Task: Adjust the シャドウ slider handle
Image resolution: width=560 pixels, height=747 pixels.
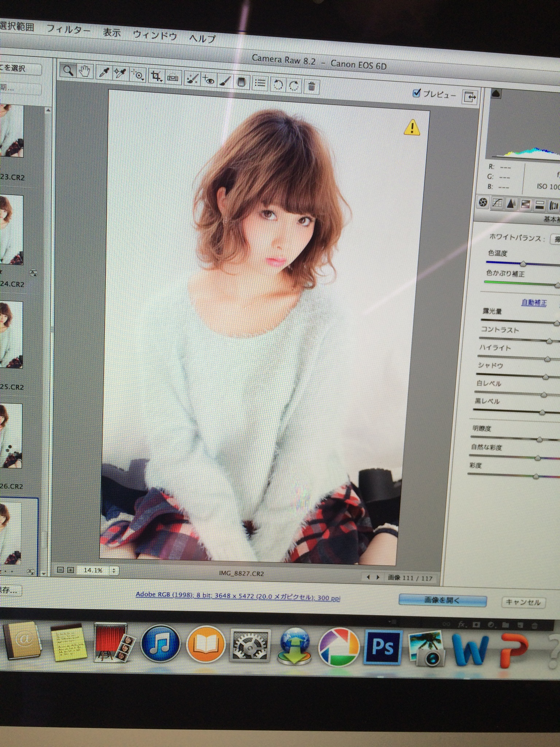Action: point(545,377)
